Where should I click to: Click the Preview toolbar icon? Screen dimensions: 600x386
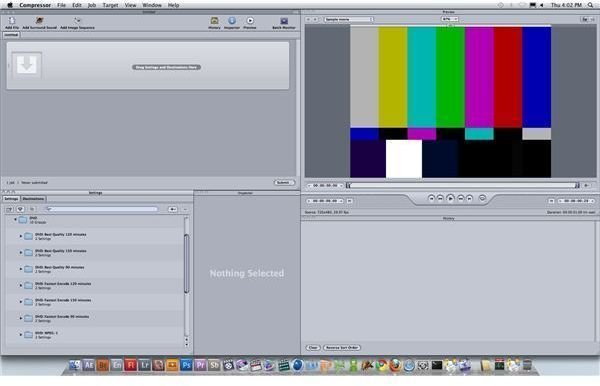pyautogui.click(x=250, y=21)
